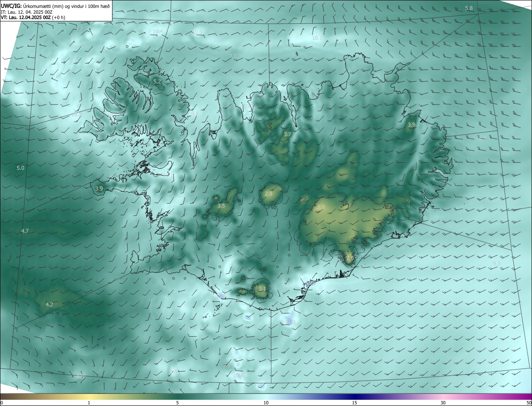Screen dimensions: 532x406
Task: Click the colour scale tick labelled 15
Action: (x=355, y=403)
